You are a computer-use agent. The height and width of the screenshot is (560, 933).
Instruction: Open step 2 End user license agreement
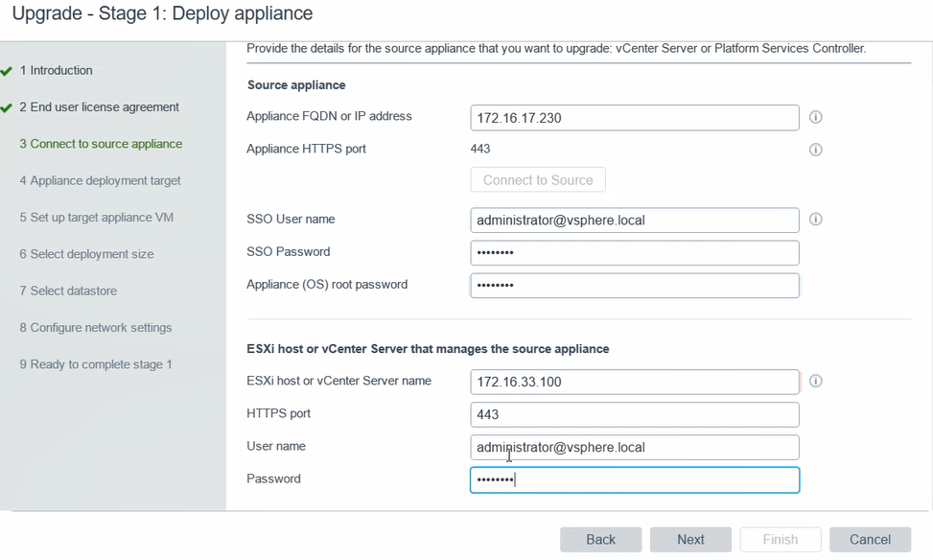[100, 107]
